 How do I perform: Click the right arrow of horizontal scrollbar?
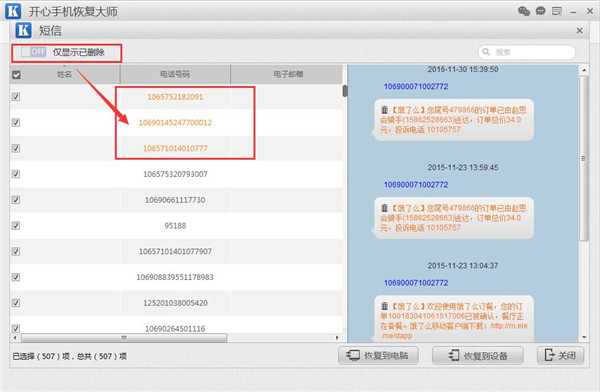click(x=337, y=338)
